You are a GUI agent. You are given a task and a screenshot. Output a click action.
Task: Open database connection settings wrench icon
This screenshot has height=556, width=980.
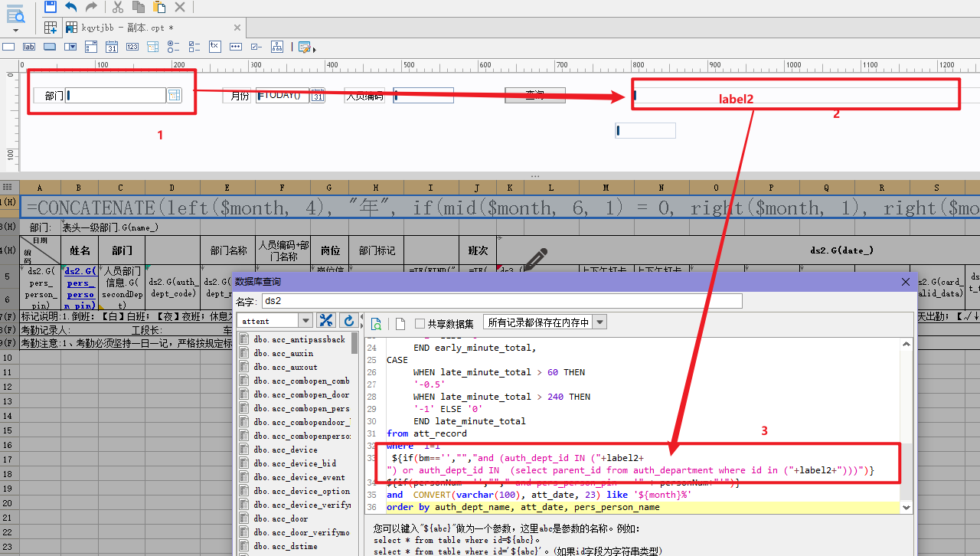pos(326,321)
